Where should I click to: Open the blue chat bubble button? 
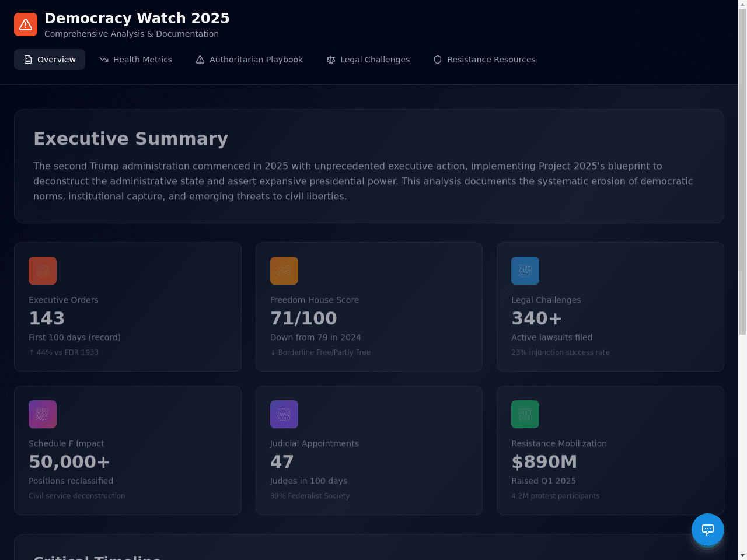coord(708,530)
